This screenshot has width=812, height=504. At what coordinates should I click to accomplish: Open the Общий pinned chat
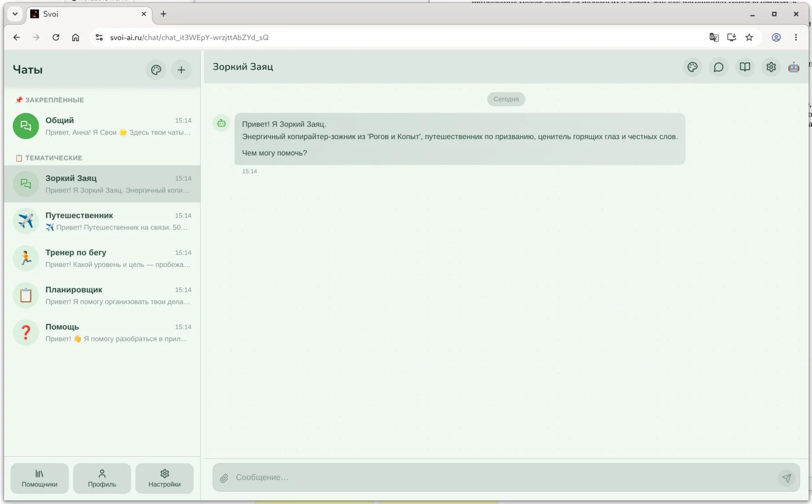pos(102,126)
